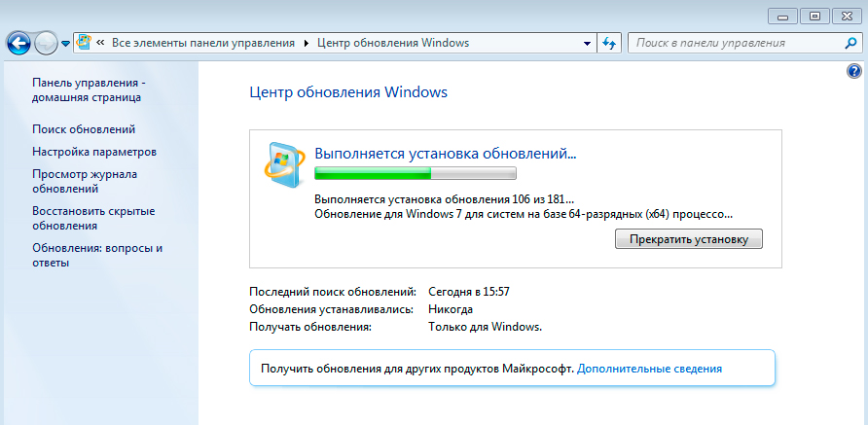The image size is (868, 425).
Task: Expand the arrow after 'Все элементы панели управления'
Action: (x=307, y=43)
